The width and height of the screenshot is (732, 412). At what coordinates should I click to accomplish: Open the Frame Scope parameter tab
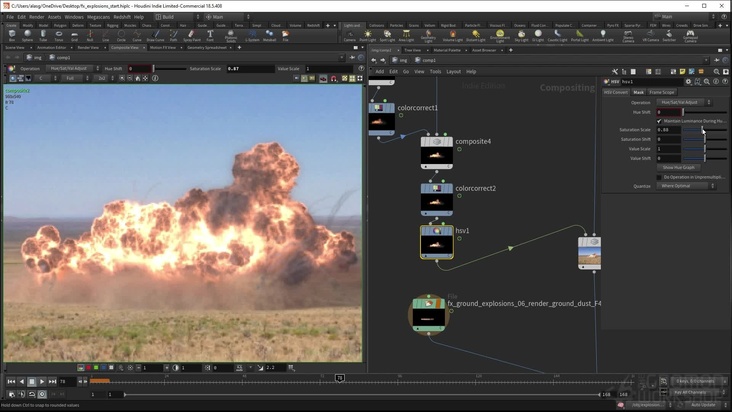(662, 92)
